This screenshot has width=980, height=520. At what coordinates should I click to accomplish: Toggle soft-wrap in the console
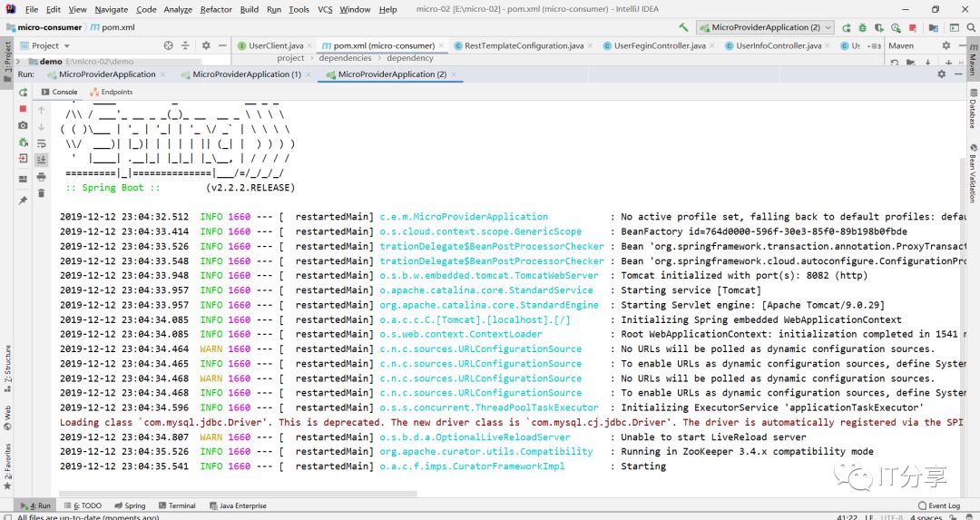click(x=41, y=143)
